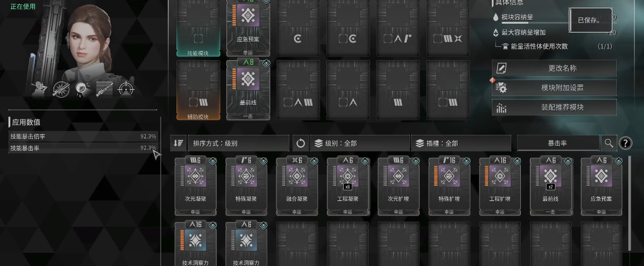
Task: Click the 正在使用 in-use status label
Action: [23, 6]
